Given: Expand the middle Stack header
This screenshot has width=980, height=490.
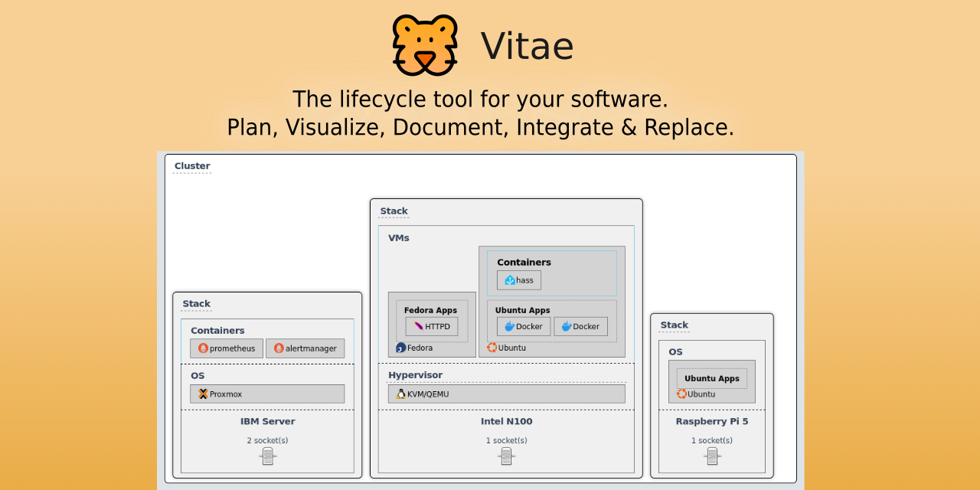Looking at the screenshot, I should coord(393,211).
